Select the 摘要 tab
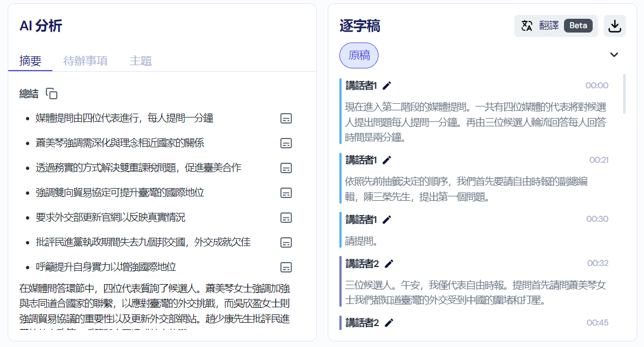Image resolution: width=644 pixels, height=347 pixels. (x=30, y=61)
